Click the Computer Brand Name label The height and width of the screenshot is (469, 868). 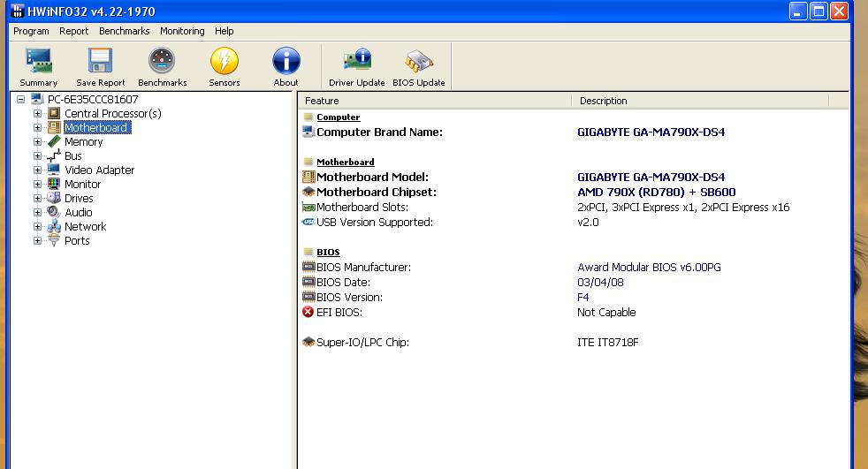380,132
